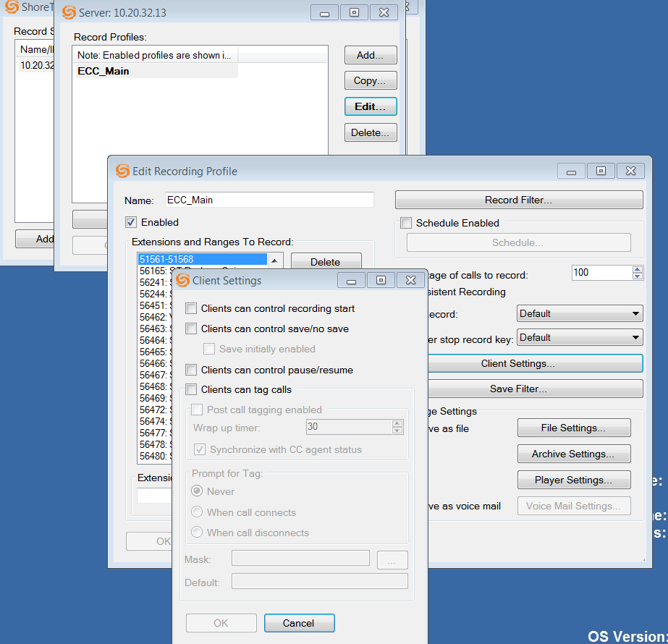
Task: Maximize the Client Settings dialog
Action: coord(381,281)
